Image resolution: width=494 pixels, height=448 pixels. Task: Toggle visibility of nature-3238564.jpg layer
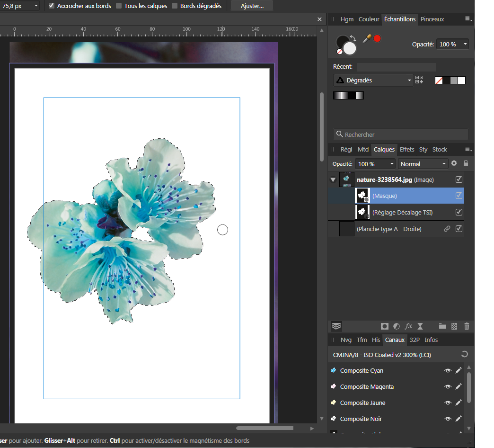(459, 179)
